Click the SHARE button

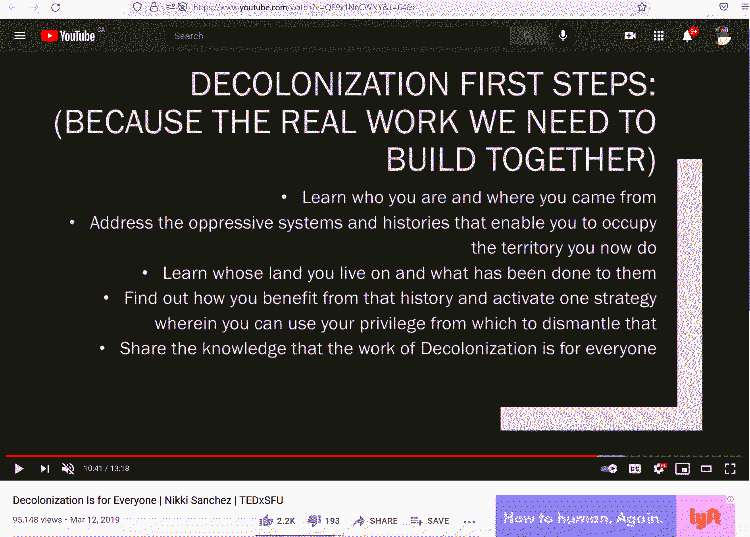(375, 521)
